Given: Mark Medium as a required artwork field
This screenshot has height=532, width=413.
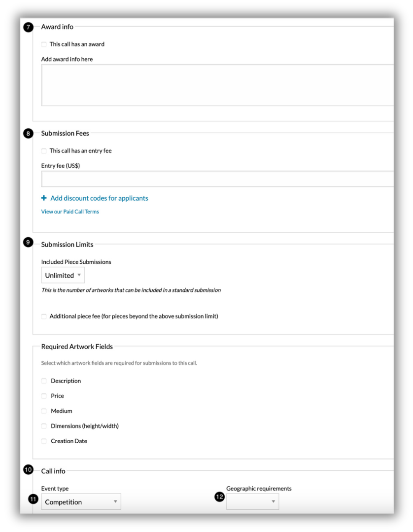Looking at the screenshot, I should click(x=44, y=411).
